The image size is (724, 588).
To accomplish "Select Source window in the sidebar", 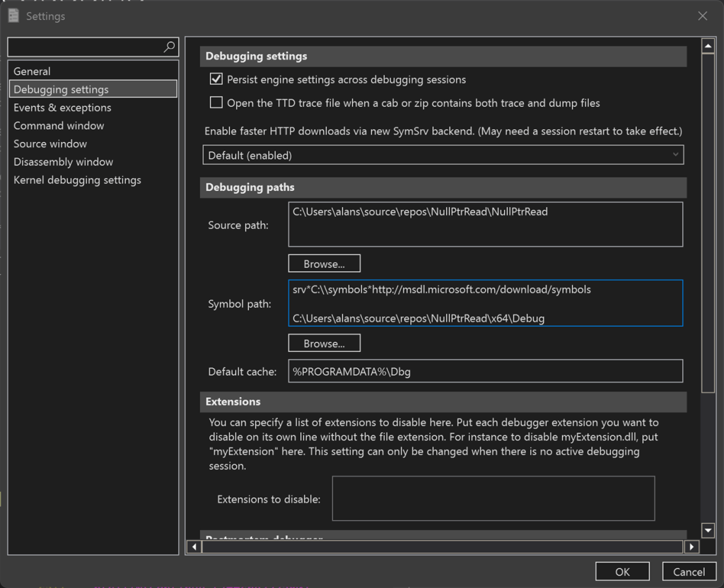I will (50, 143).
